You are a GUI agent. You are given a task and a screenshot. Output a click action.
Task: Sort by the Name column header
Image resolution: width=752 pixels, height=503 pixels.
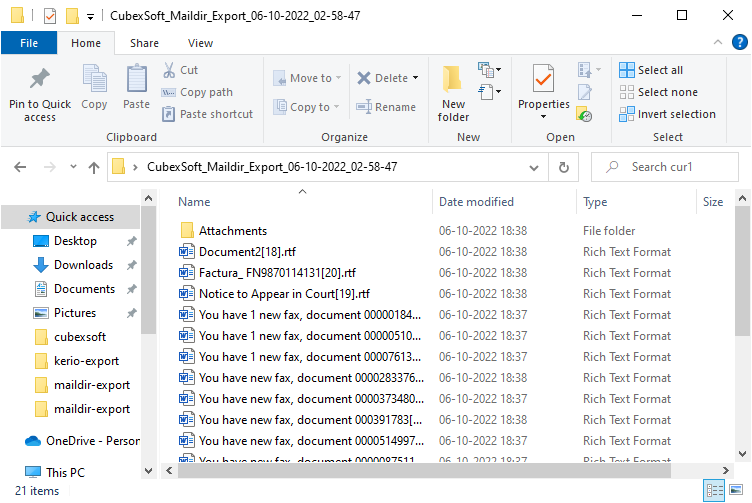coord(194,202)
